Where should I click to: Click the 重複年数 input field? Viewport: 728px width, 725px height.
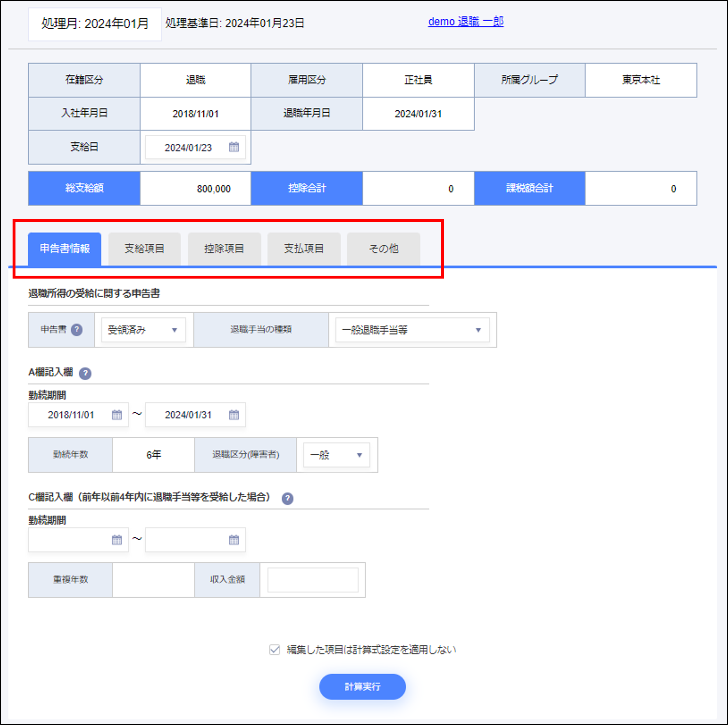[x=153, y=579]
